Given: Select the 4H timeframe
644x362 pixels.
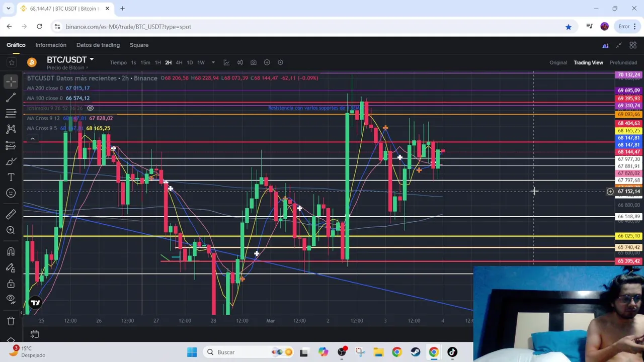Looking at the screenshot, I should pyautogui.click(x=179, y=62).
